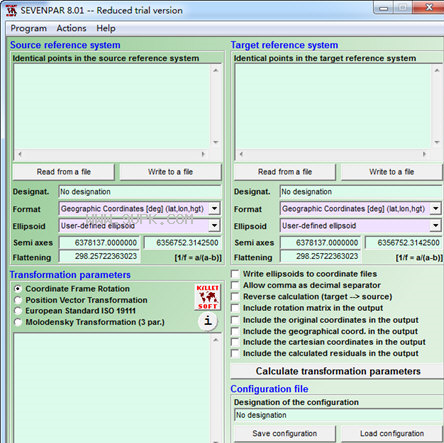Toggle Allow comma as decimal separator
The width and height of the screenshot is (444, 443).
[x=235, y=285]
